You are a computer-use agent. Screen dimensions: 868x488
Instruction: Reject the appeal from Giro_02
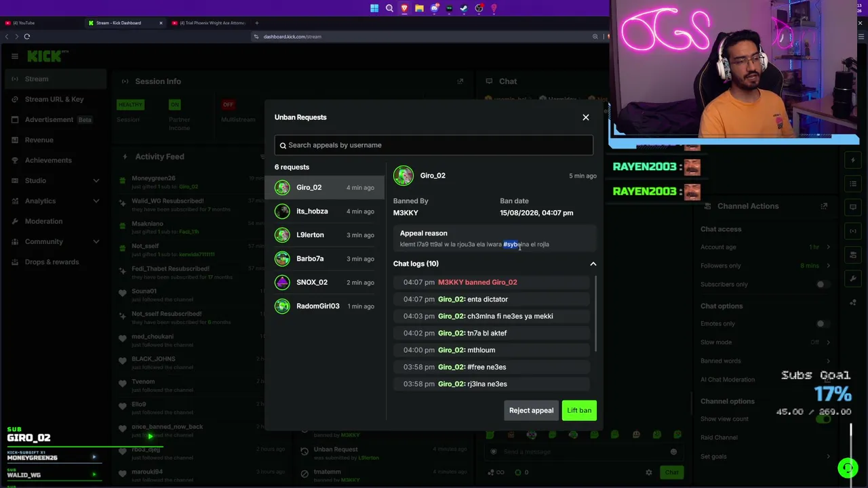click(x=531, y=411)
